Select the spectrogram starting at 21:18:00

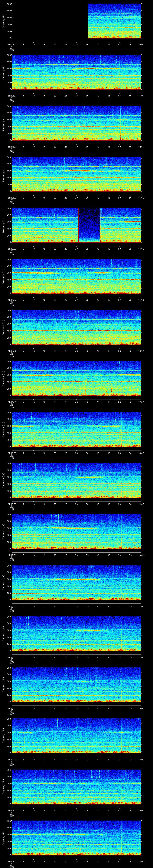(x=76, y=481)
